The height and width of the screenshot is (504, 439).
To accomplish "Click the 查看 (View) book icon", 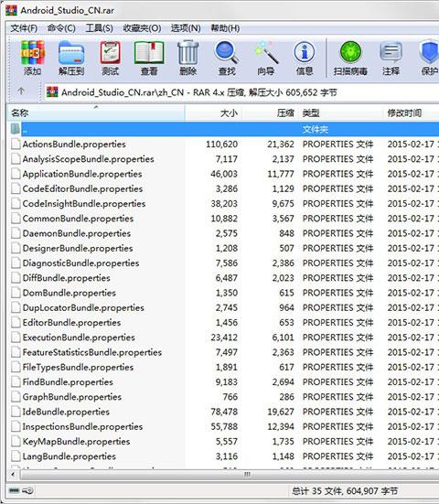I will (149, 58).
